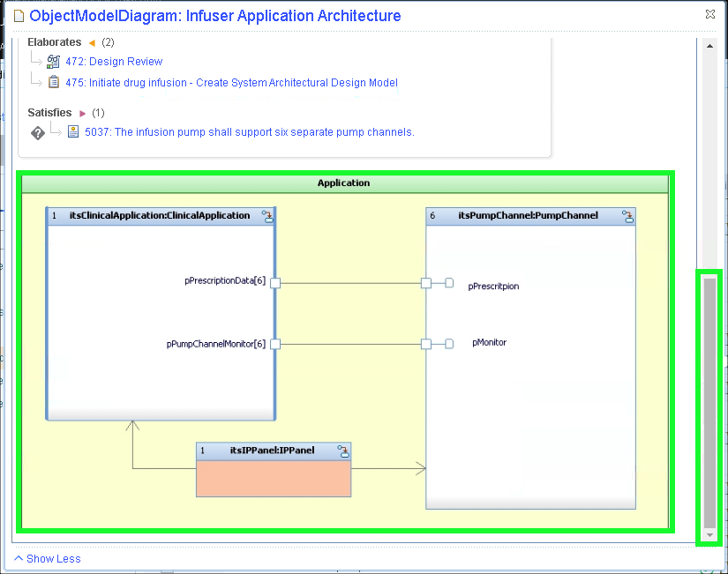The image size is (728, 574).
Task: Collapse the Elaborates section via orange arrow
Action: (x=92, y=42)
